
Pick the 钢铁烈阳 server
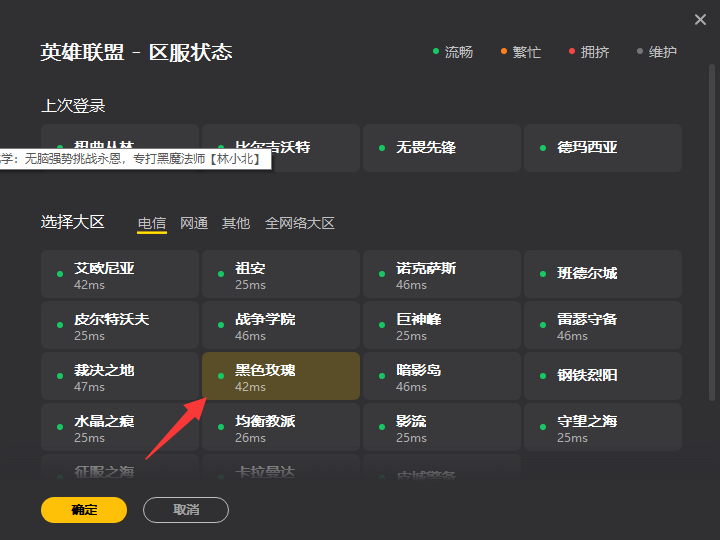603,376
